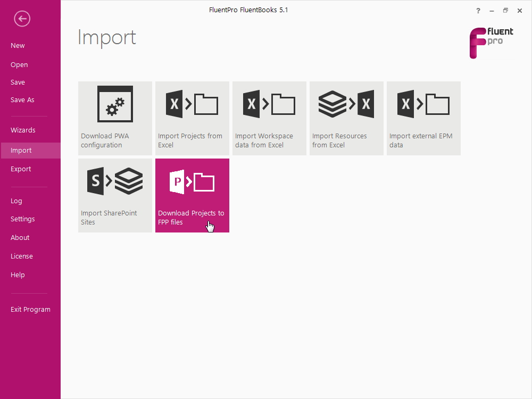Close the FluentBooks window

519,11
